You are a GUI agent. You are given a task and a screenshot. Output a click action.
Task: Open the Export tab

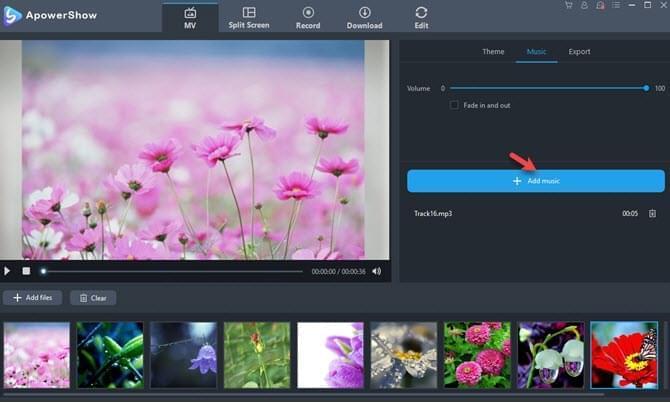pyautogui.click(x=579, y=52)
